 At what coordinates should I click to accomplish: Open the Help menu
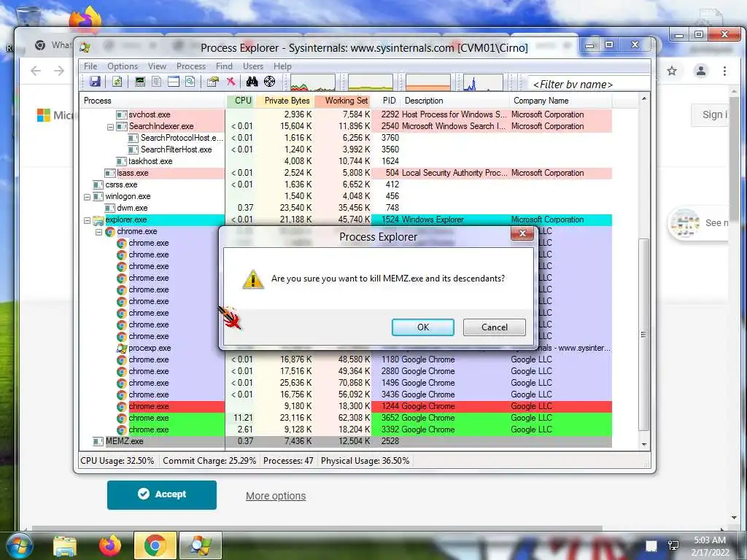282,66
